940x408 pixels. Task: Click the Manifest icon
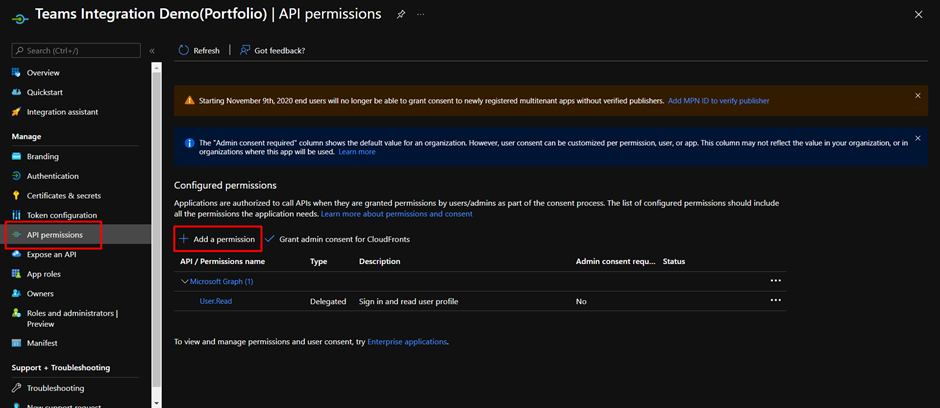(x=17, y=343)
